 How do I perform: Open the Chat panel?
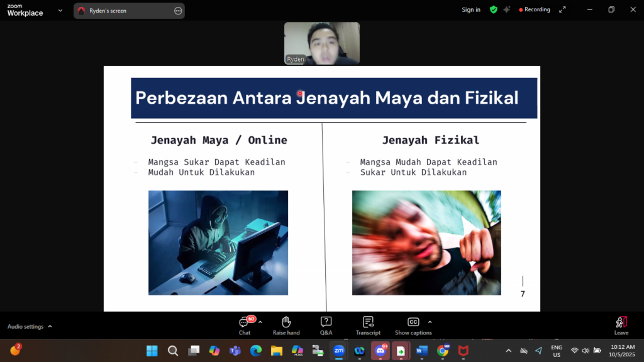pyautogui.click(x=245, y=326)
